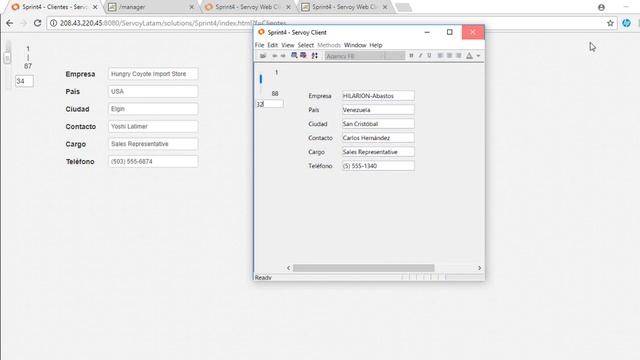
Task: Click the font color icon in Servoy toolbar
Action: click(469, 56)
